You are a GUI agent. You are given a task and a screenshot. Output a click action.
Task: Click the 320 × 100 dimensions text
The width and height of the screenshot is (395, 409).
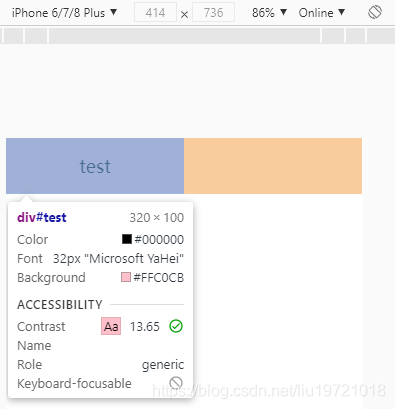click(157, 218)
